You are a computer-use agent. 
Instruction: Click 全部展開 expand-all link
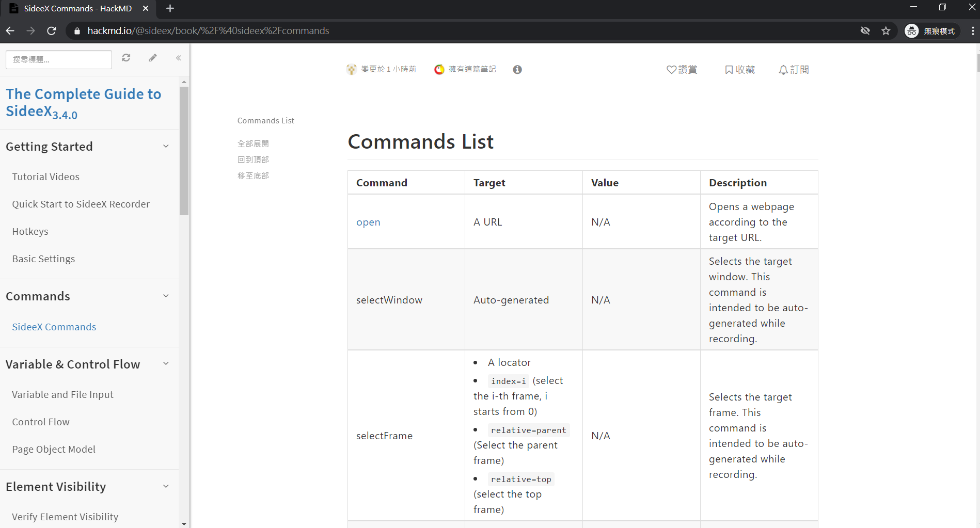(x=253, y=144)
